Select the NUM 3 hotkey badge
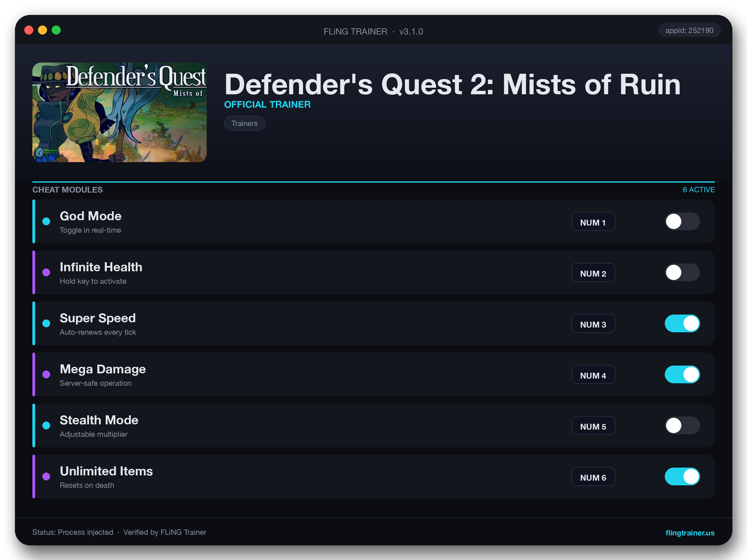The height and width of the screenshot is (560, 747). (x=593, y=323)
